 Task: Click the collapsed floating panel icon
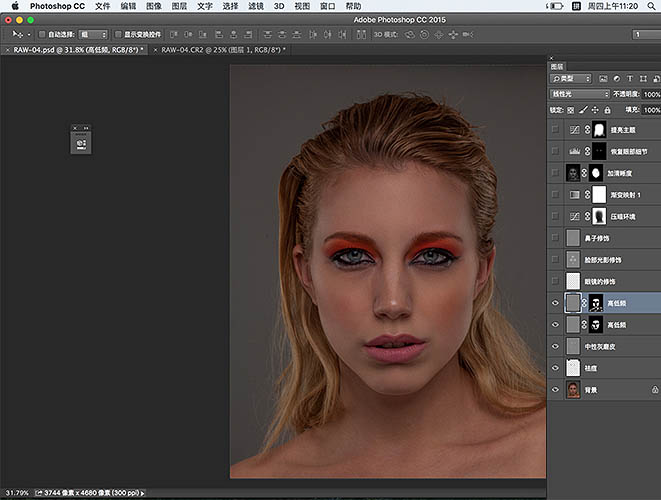[81, 143]
